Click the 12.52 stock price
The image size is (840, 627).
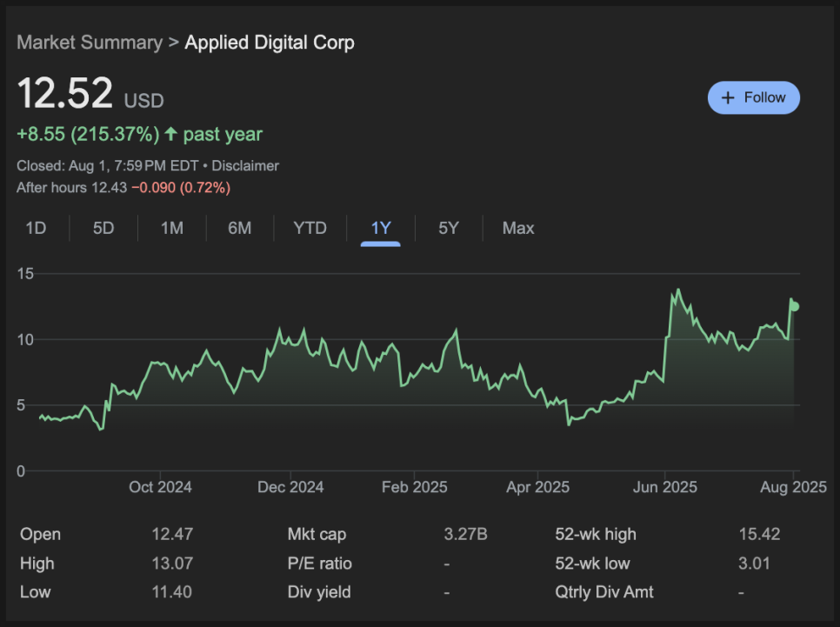click(65, 93)
